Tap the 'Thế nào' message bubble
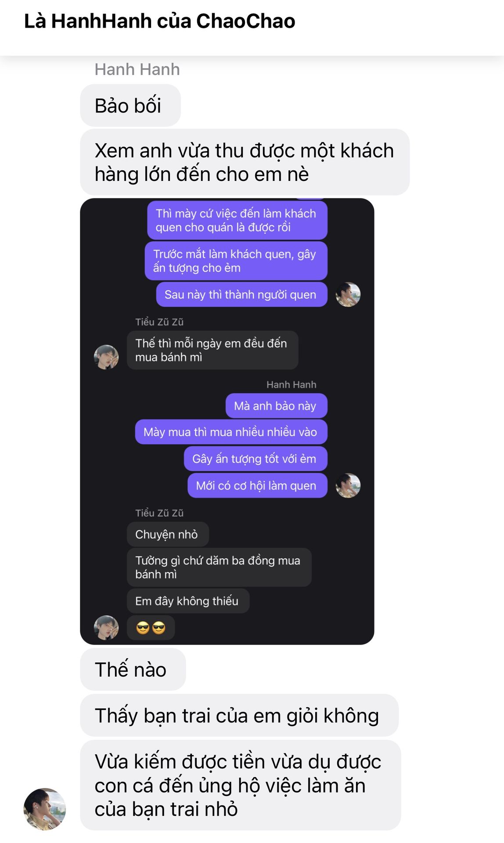The image size is (504, 843). tap(133, 670)
